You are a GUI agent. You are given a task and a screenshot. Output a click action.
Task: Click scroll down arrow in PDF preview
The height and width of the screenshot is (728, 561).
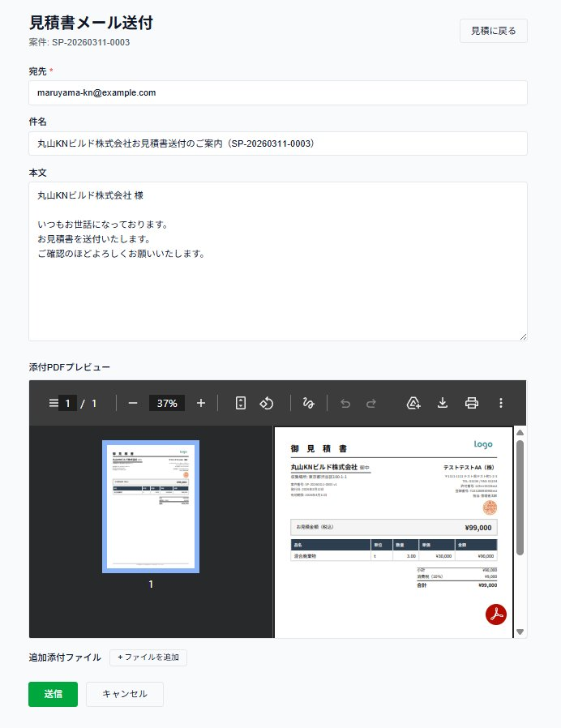(520, 632)
